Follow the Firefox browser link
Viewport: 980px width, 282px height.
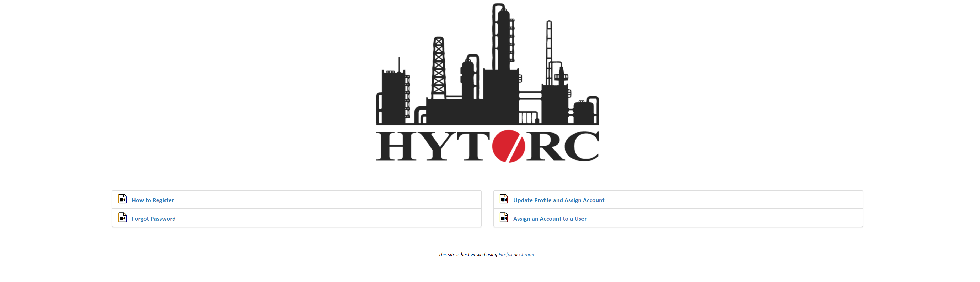click(x=505, y=255)
